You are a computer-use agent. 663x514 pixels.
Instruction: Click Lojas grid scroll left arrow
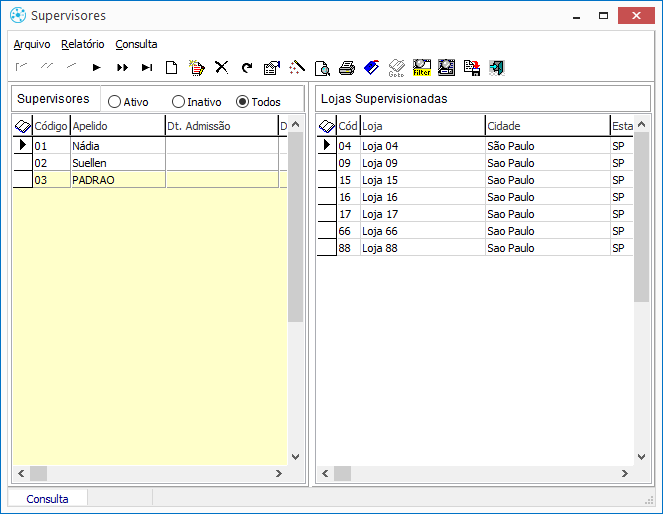(325, 473)
